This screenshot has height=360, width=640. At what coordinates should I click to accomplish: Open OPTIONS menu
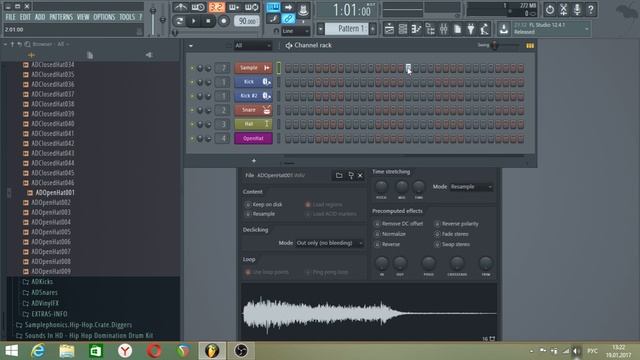(x=104, y=17)
